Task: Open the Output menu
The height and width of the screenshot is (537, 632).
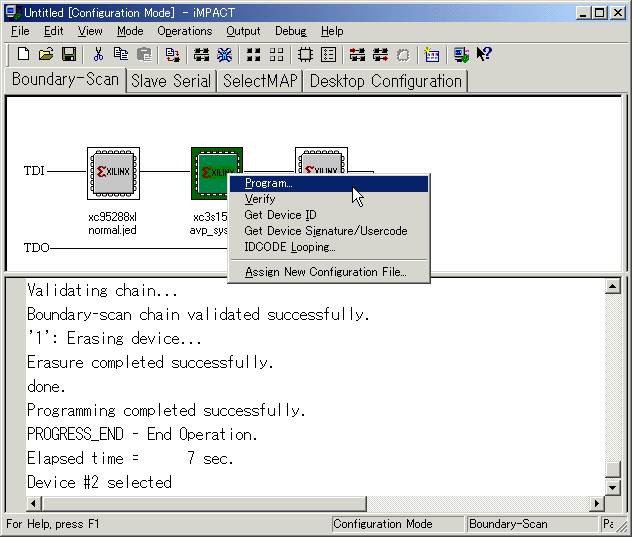Action: [x=243, y=31]
